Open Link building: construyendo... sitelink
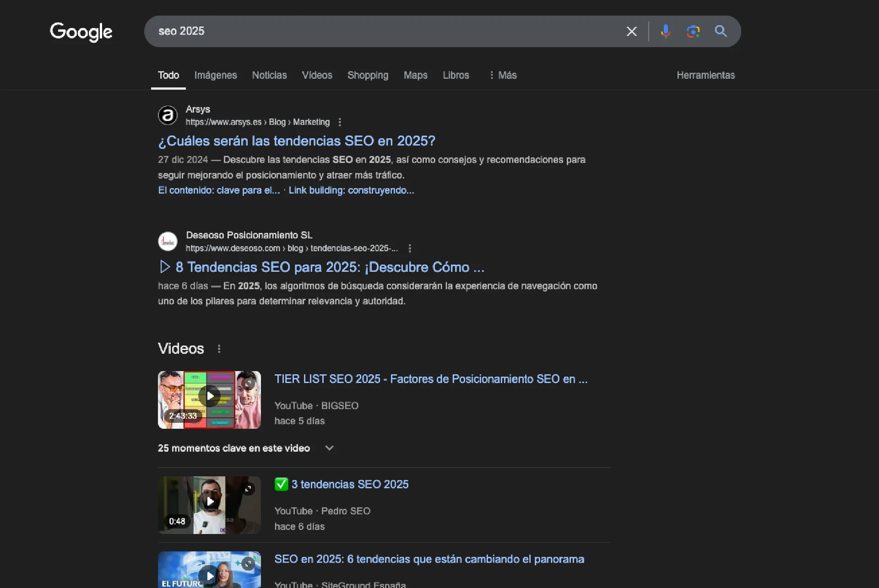 point(351,190)
